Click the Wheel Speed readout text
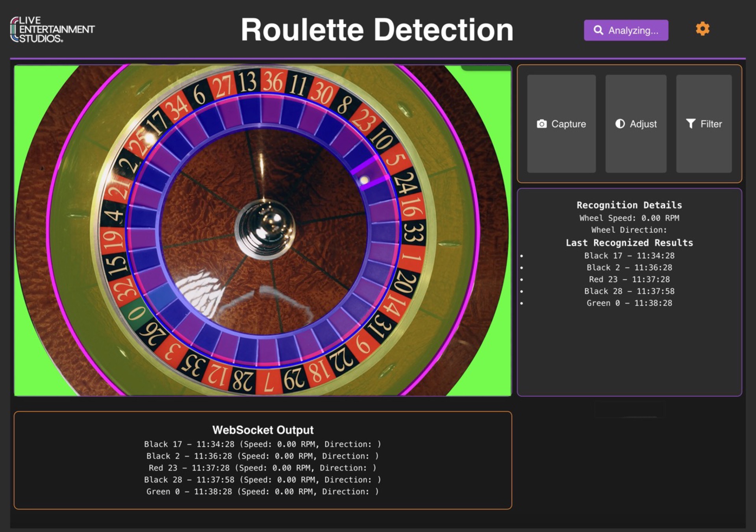The image size is (756, 532). point(629,218)
